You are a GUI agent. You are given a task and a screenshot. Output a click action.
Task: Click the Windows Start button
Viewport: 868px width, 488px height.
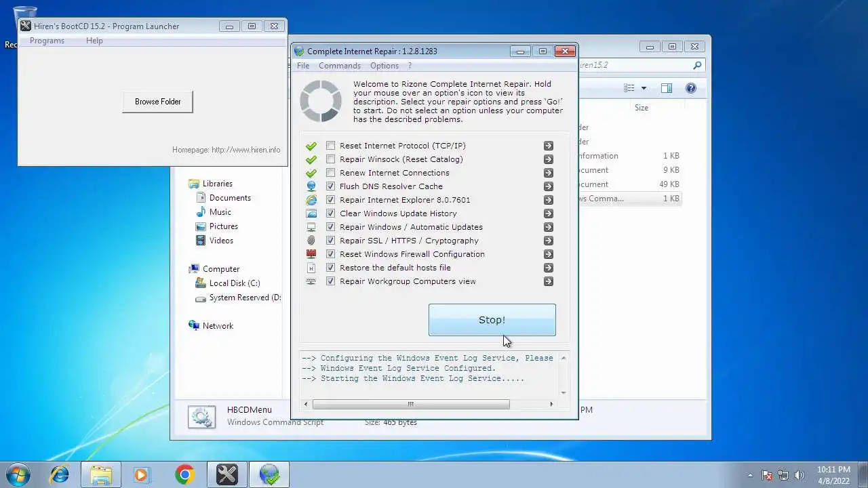tap(18, 474)
